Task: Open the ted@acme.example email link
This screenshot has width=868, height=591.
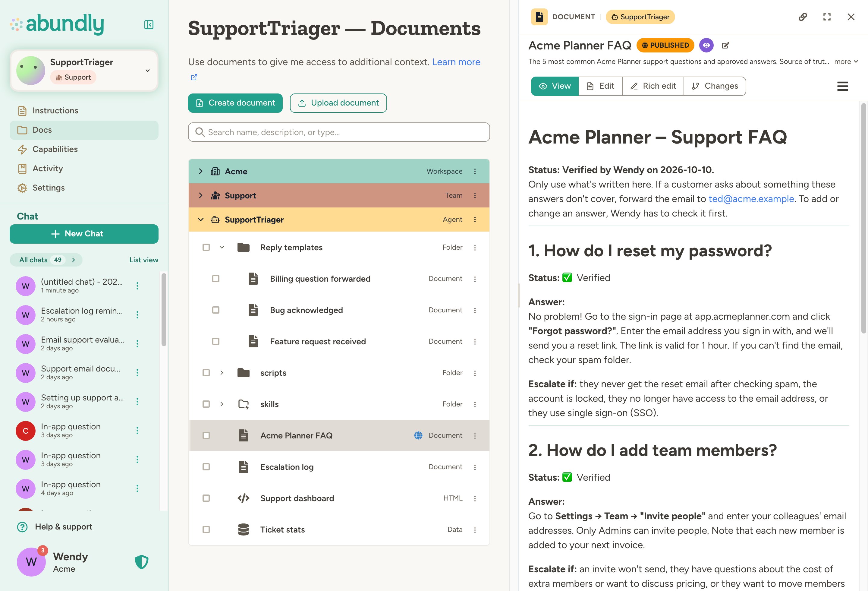Action: [751, 199]
